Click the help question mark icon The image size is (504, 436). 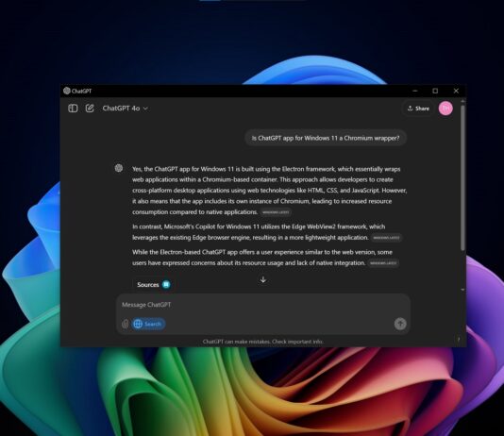click(459, 339)
